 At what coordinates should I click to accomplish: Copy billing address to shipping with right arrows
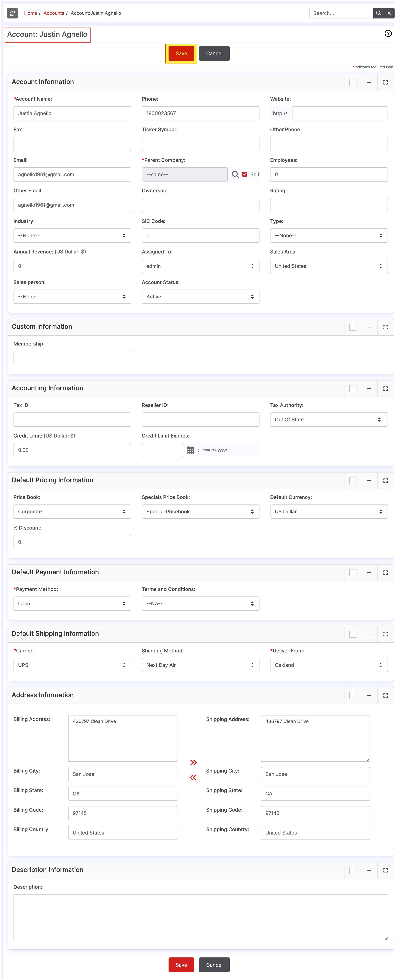pos(193,762)
